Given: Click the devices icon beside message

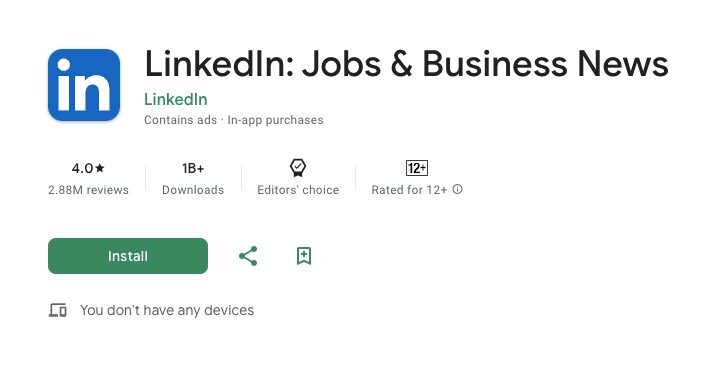Looking at the screenshot, I should click(58, 310).
